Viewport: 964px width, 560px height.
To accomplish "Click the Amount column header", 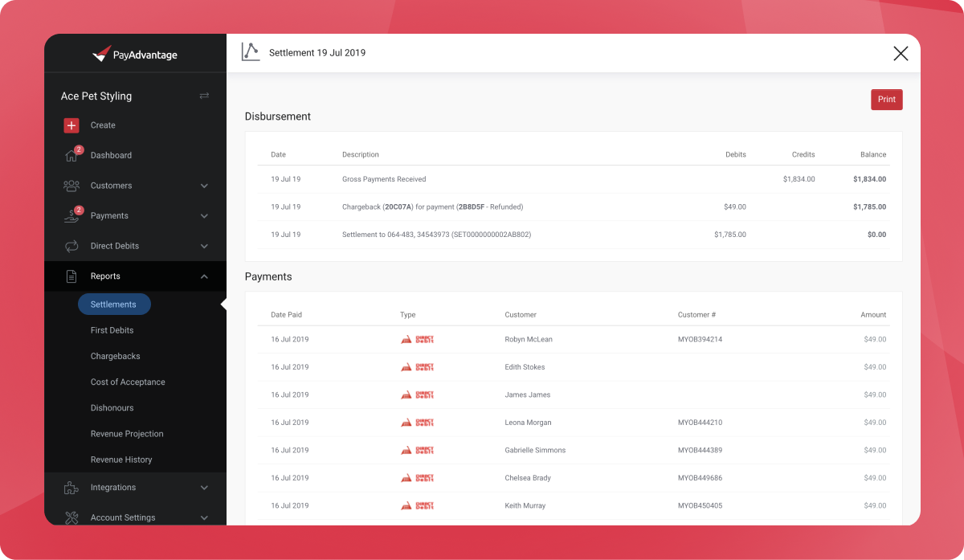I will (874, 315).
